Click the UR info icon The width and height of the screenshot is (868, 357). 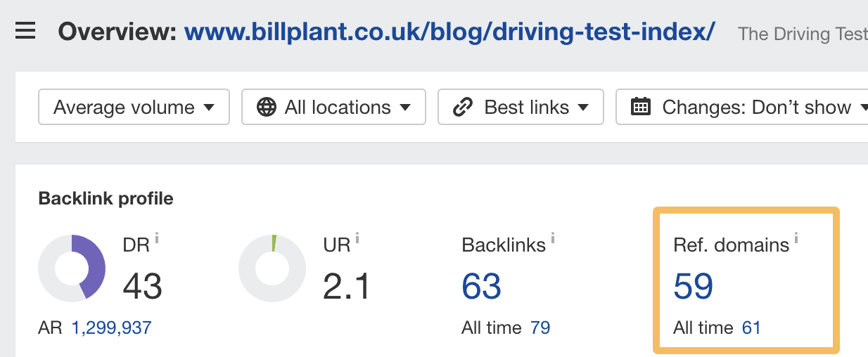click(x=357, y=240)
